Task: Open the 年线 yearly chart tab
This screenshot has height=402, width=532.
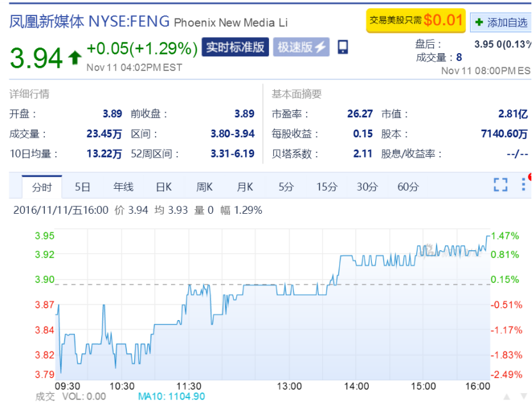Action: pyautogui.click(x=123, y=187)
